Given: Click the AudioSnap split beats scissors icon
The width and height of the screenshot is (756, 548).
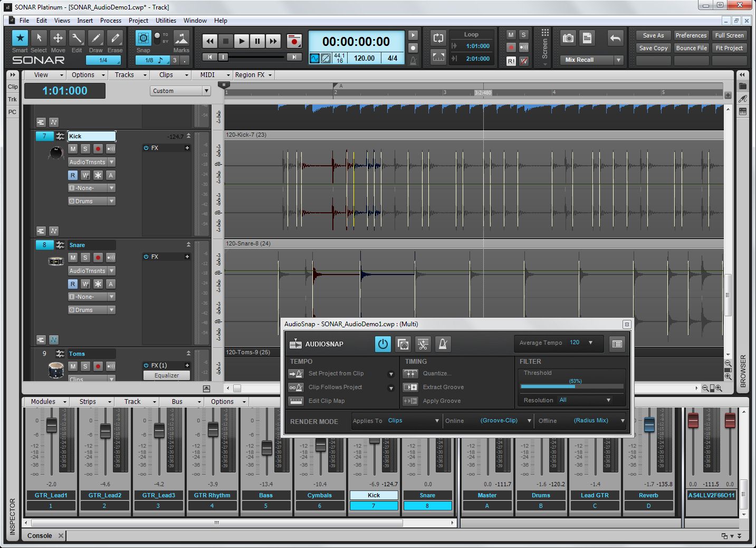Looking at the screenshot, I should tap(423, 344).
